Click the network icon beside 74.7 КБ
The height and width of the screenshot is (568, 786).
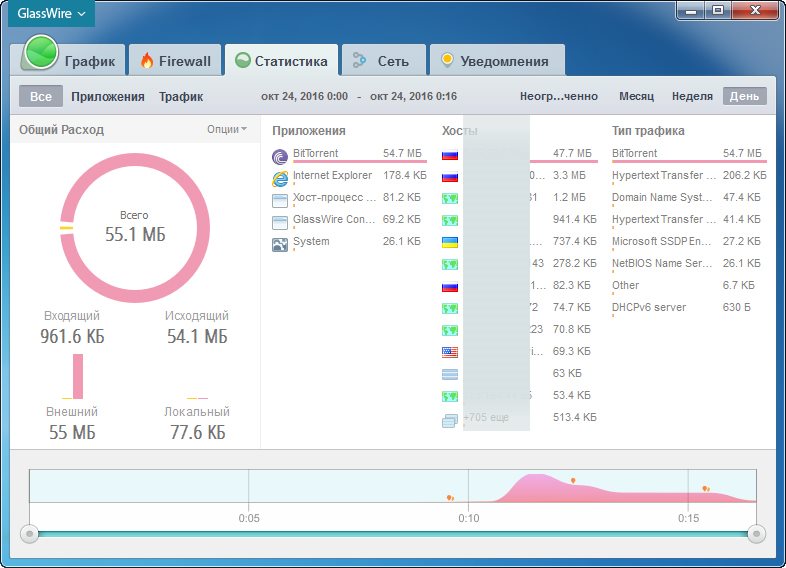click(x=450, y=308)
